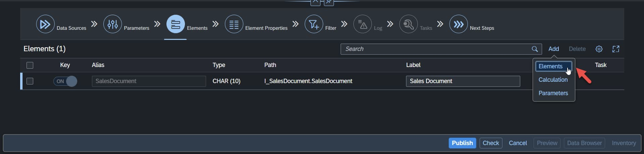
Task: Click the I_SalesDocument.SalesDocument path cell
Action: (308, 81)
